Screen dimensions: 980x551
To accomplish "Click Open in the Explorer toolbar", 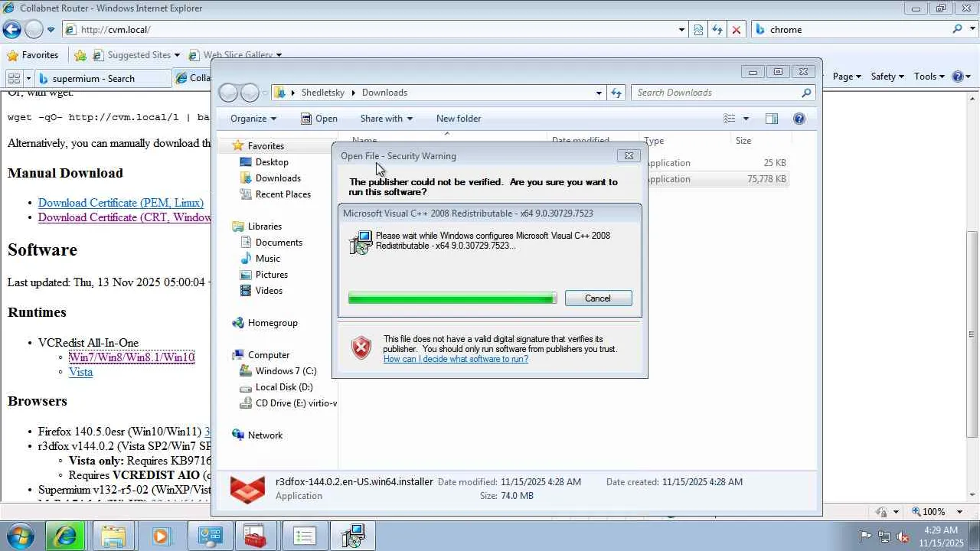I will [319, 119].
